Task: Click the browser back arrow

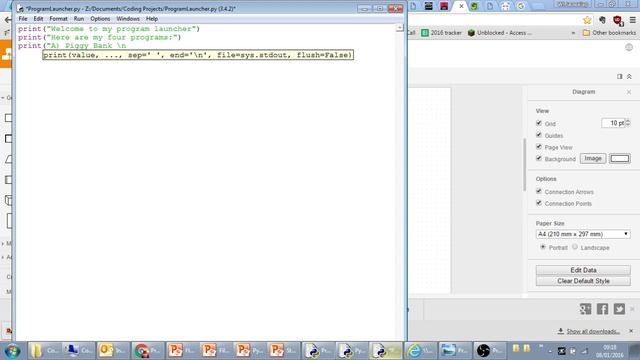Action: (8, 20)
